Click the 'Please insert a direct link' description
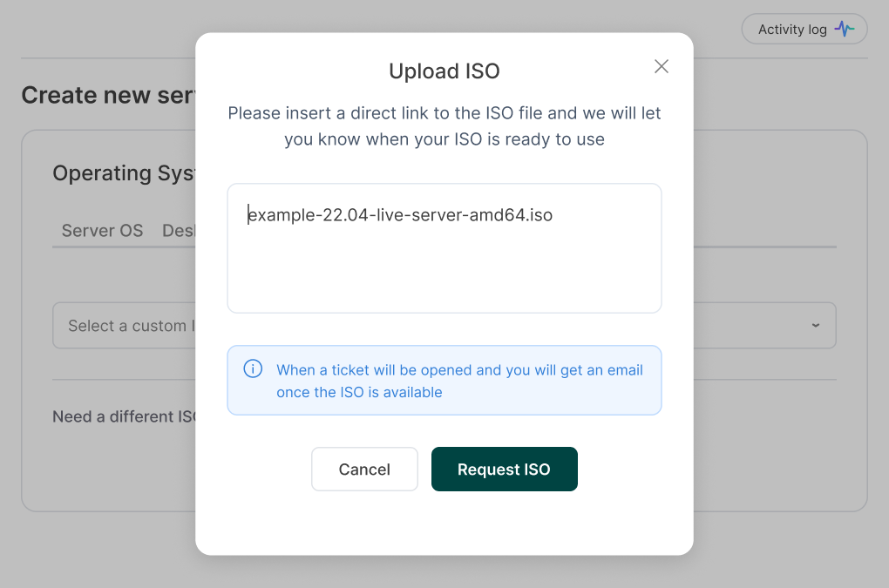 444,125
